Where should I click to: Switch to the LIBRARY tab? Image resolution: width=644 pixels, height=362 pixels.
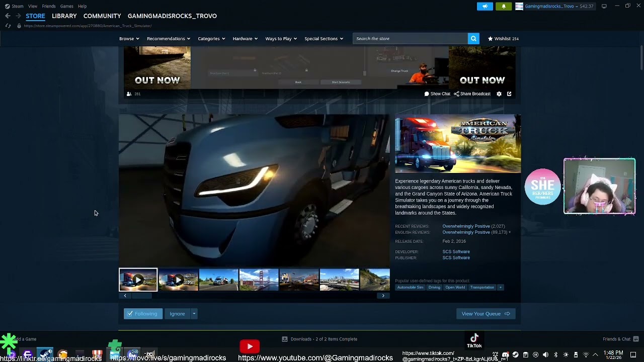coord(64,16)
